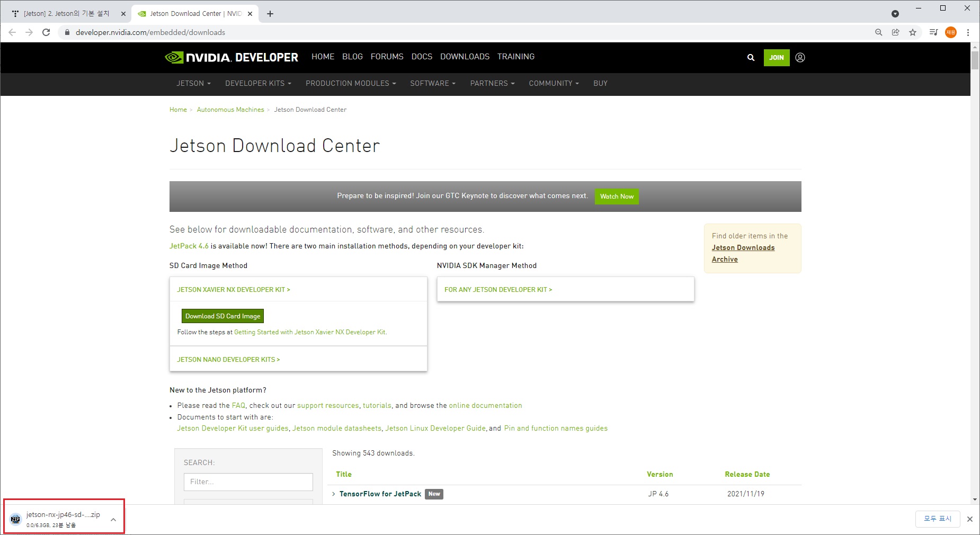Click Download SD Card Image button
This screenshot has width=980, height=535.
[222, 316]
